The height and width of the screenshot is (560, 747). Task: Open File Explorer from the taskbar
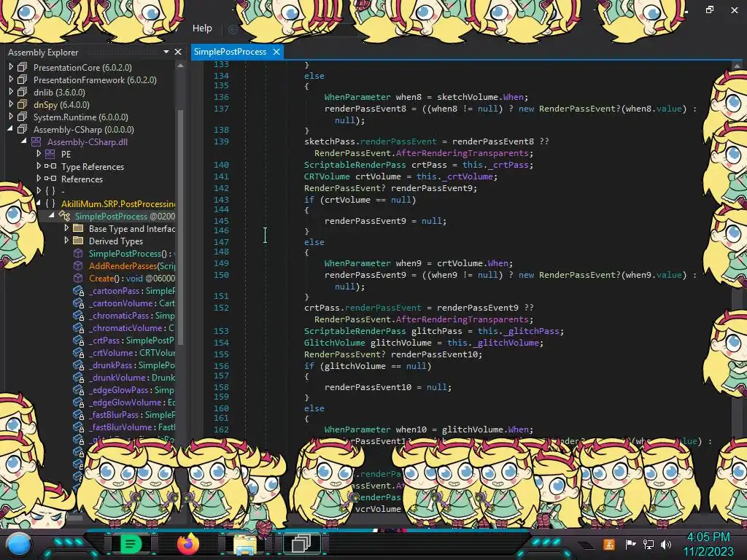tap(244, 544)
